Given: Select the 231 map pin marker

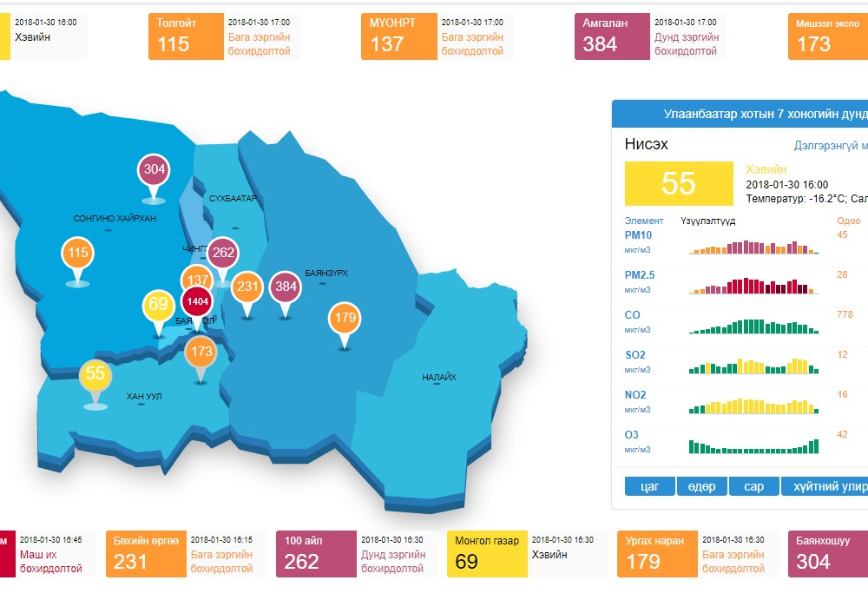Looking at the screenshot, I should point(247,287).
